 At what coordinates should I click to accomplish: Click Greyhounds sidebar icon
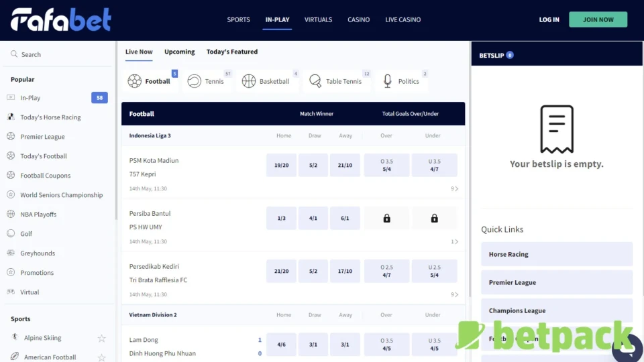point(11,253)
